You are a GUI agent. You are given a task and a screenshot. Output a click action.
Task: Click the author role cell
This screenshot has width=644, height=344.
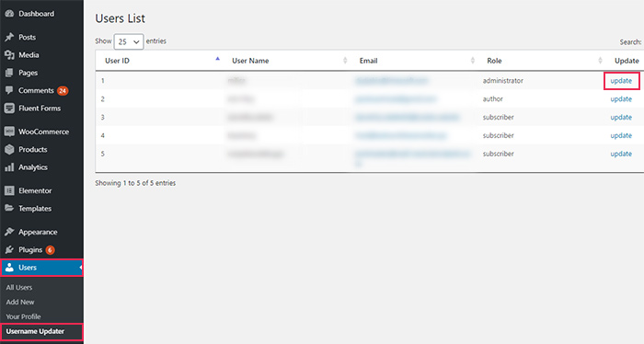[493, 99]
